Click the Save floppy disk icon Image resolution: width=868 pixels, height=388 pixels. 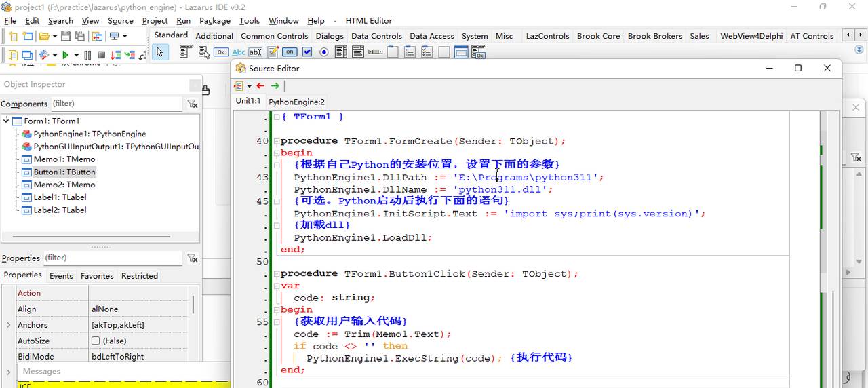click(66, 36)
